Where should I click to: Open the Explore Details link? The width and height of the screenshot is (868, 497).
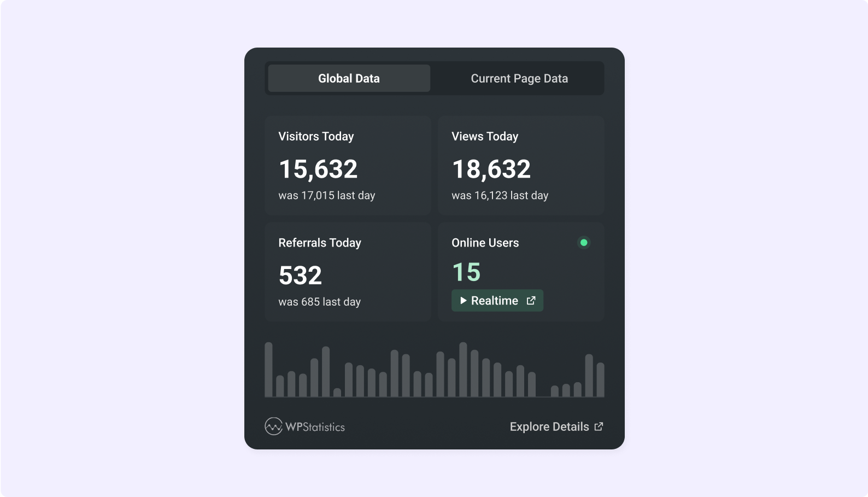click(549, 426)
